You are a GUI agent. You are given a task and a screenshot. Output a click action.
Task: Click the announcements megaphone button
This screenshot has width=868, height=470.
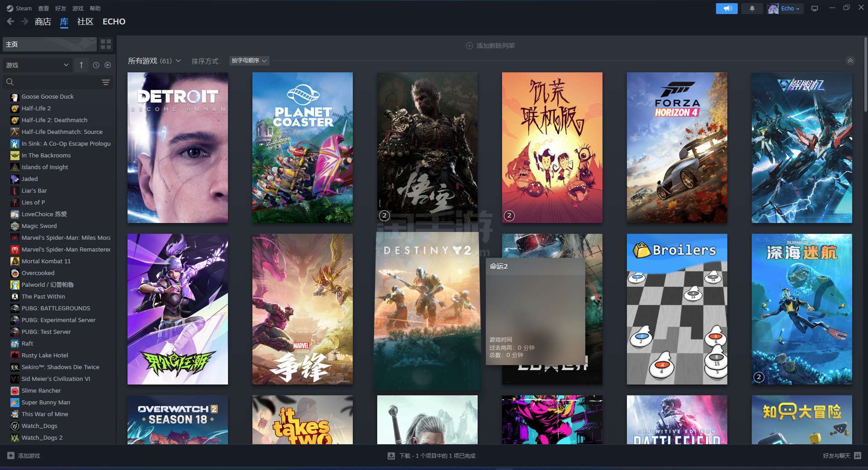click(x=726, y=9)
